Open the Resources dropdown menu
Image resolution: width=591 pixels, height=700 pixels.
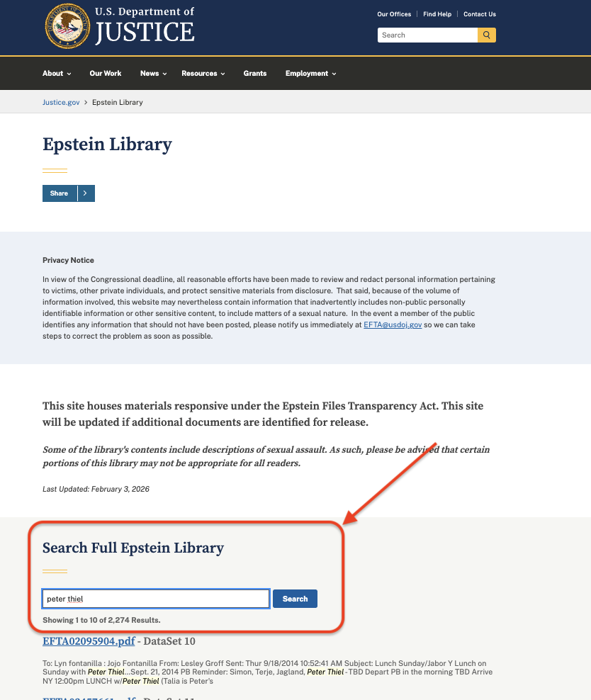click(x=203, y=74)
